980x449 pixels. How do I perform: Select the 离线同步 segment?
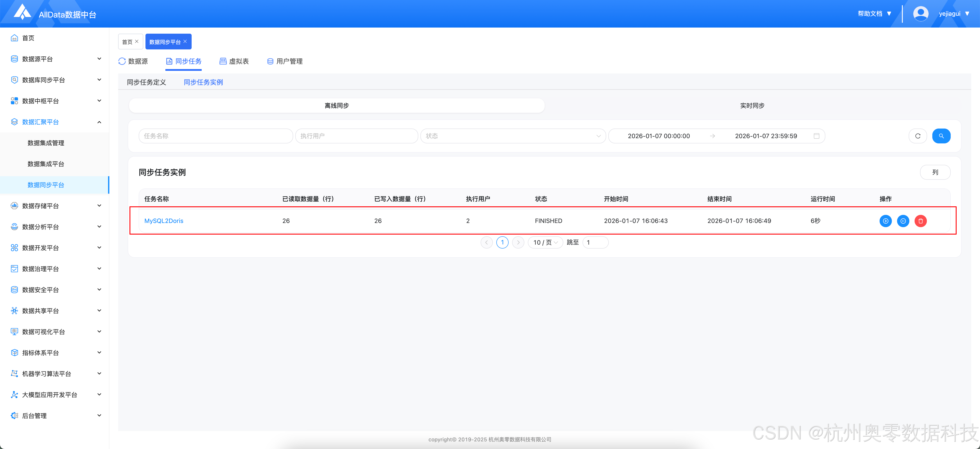click(x=336, y=106)
